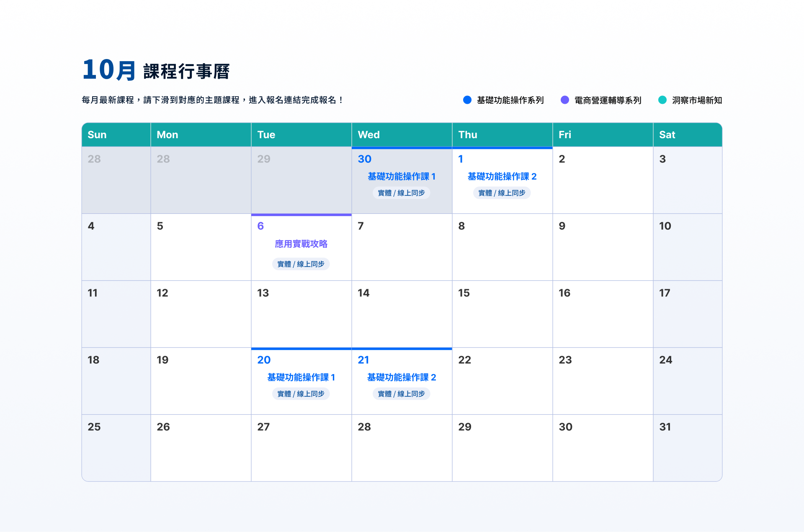This screenshot has height=532, width=804.
Task: Open 應用實戰攻略 course on the 6th
Action: pyautogui.click(x=301, y=244)
